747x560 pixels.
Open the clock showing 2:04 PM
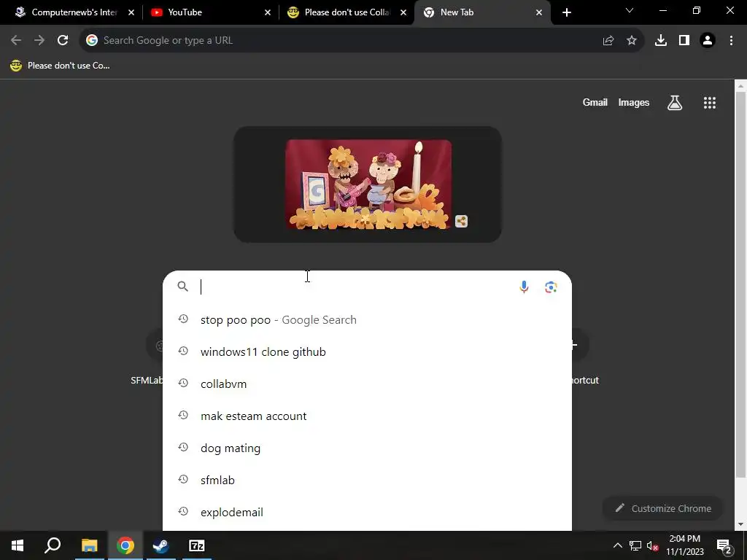(x=684, y=545)
